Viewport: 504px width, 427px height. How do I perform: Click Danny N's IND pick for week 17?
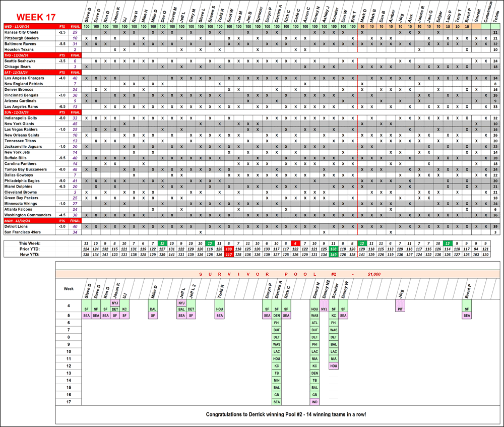pyautogui.click(x=314, y=402)
